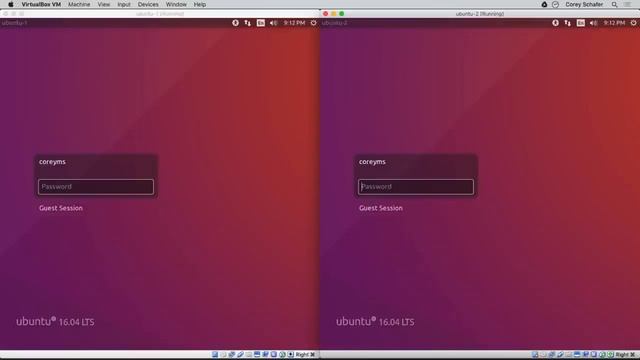
Task: Click USB indicator in ubuntu-1 status bar
Action: coord(240,355)
